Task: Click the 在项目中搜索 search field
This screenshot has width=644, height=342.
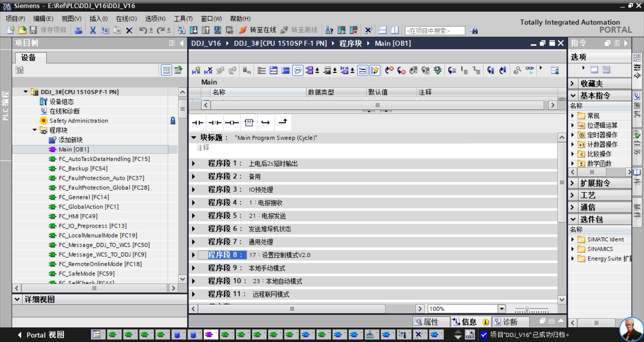Action: point(435,31)
